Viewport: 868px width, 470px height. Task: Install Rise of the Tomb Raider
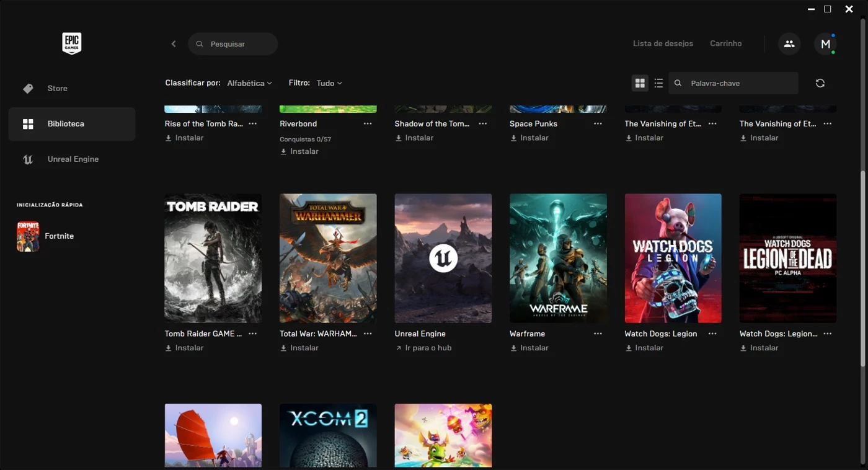click(x=185, y=138)
